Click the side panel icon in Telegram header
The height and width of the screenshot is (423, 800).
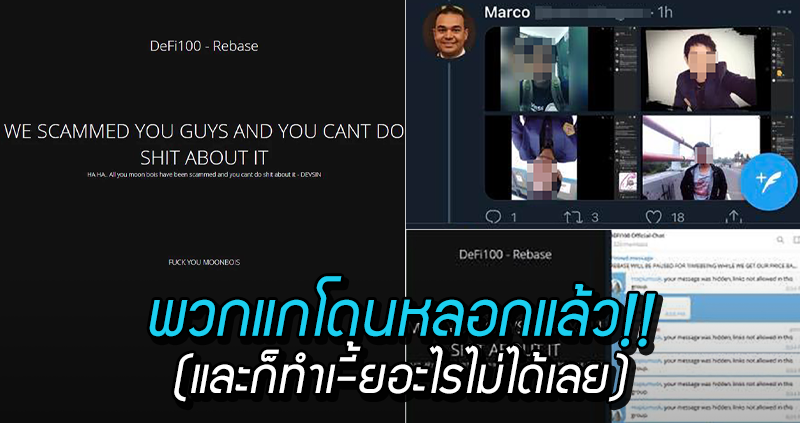click(796, 239)
